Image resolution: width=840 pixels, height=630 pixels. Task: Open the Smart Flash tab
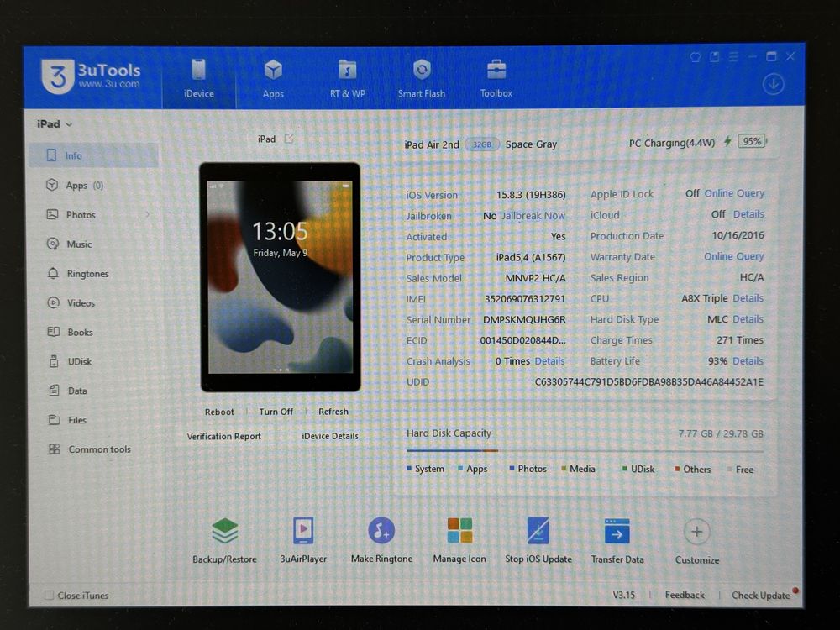click(422, 79)
